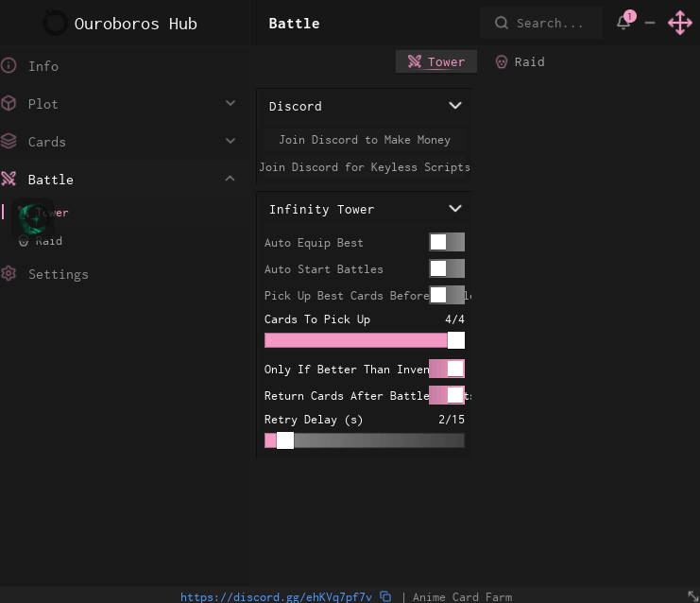Click the Retry Delay slider track
The width and height of the screenshot is (700, 603).
click(x=365, y=440)
